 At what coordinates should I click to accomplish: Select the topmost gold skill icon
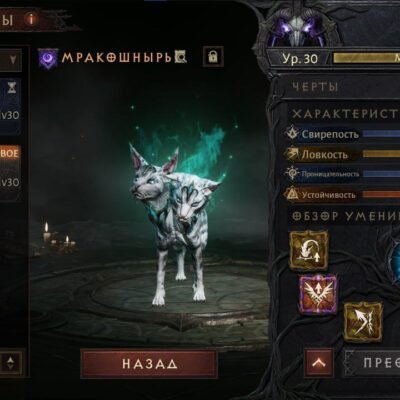[x=309, y=250]
